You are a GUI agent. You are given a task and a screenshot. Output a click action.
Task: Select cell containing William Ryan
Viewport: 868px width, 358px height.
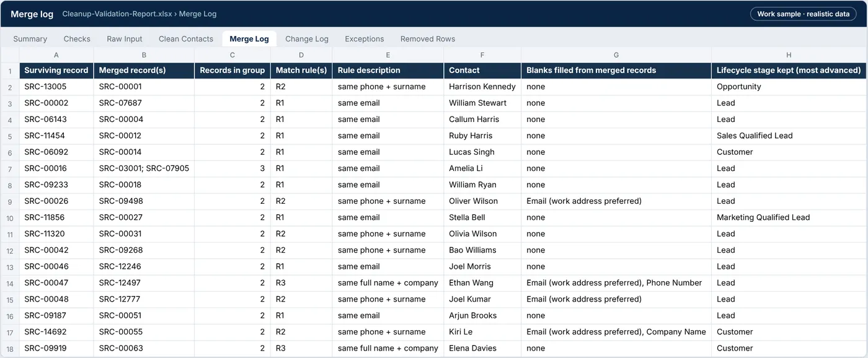[482, 185]
